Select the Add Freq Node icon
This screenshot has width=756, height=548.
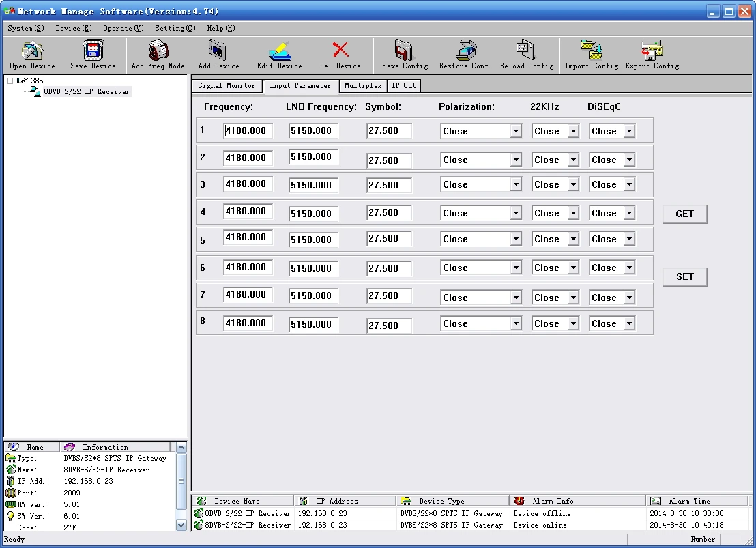pos(158,51)
